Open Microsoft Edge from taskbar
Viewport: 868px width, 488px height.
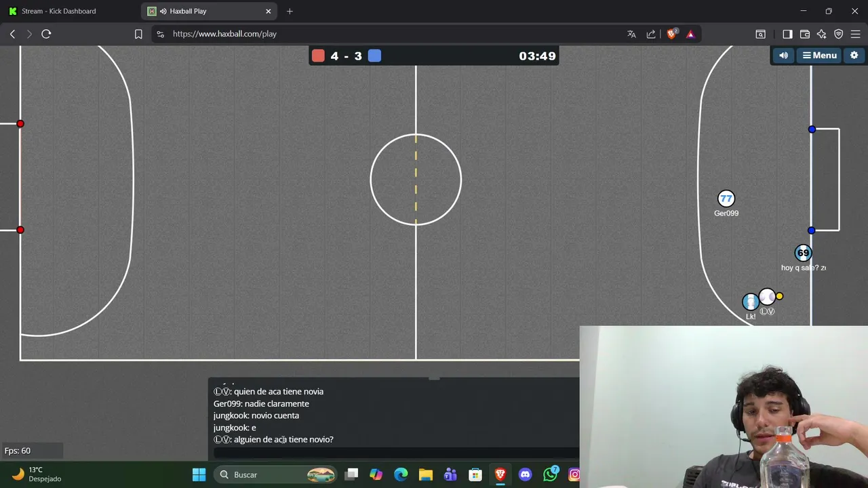point(401,474)
